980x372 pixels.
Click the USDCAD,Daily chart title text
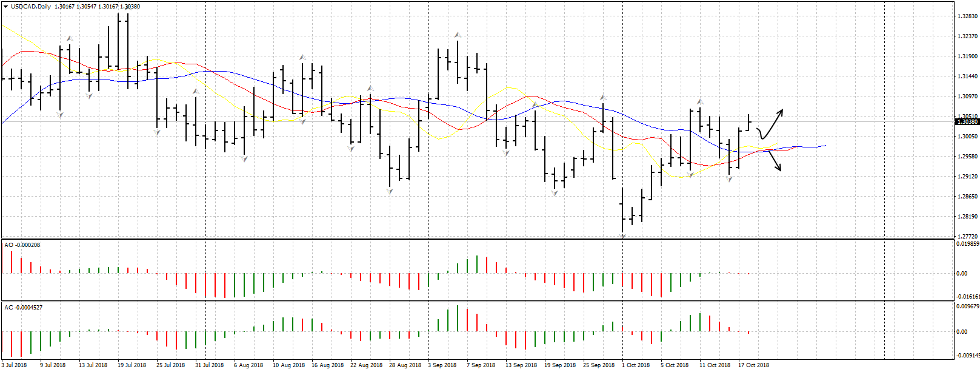(x=31, y=7)
